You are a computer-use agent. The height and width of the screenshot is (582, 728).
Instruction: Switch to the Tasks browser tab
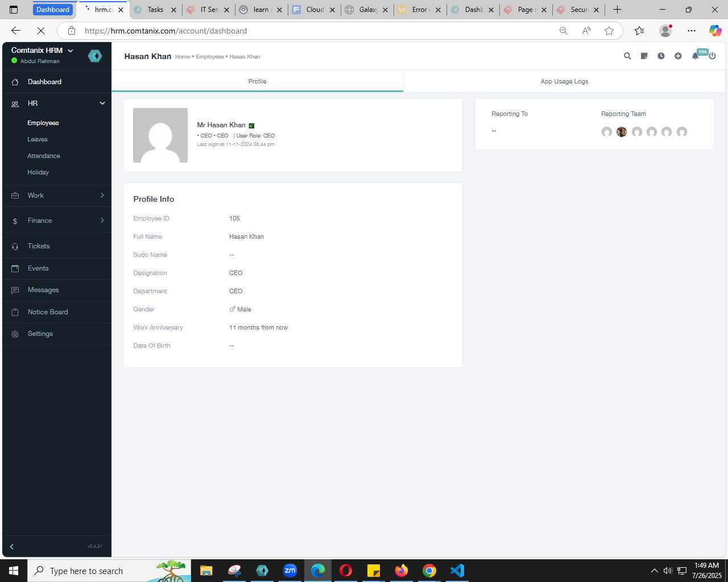pos(155,10)
